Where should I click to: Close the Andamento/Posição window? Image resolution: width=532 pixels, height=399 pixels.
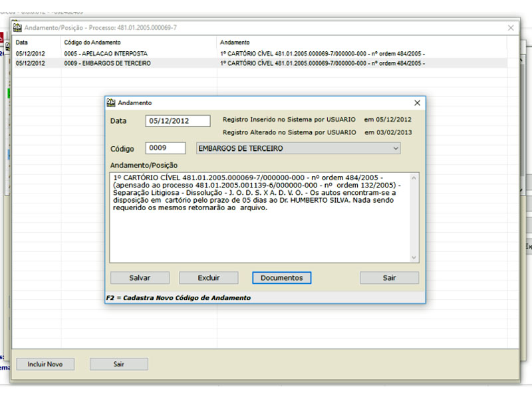(511, 27)
